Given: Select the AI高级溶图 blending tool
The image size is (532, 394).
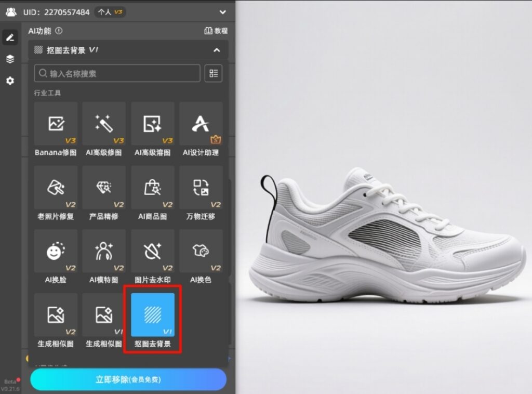Looking at the screenshot, I should 152,125.
